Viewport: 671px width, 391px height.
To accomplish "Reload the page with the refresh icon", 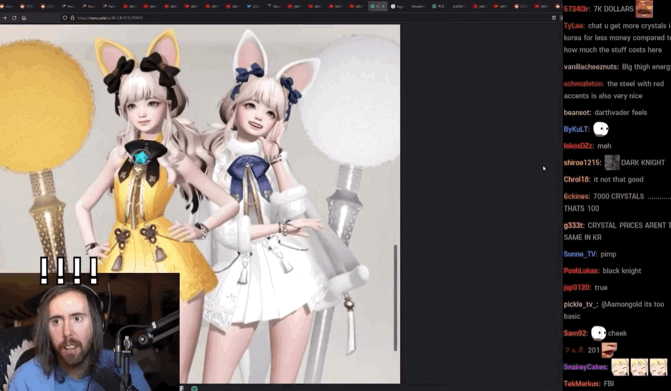I will tap(14, 18).
